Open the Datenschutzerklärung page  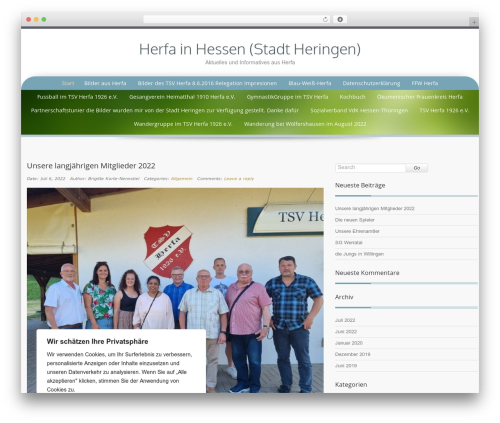371,83
